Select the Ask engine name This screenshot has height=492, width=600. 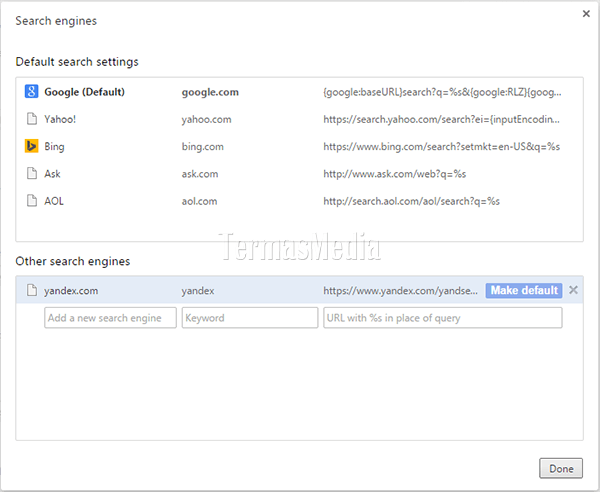(x=52, y=174)
